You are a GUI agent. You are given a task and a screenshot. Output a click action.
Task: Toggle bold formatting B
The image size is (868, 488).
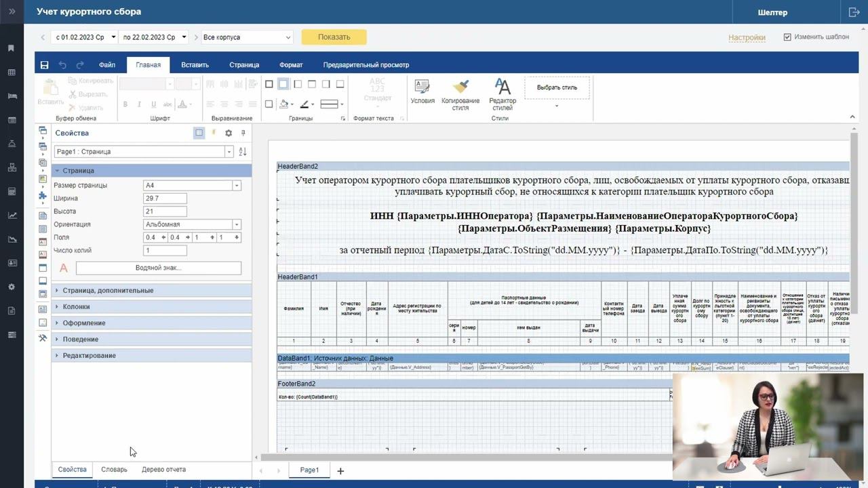125,104
